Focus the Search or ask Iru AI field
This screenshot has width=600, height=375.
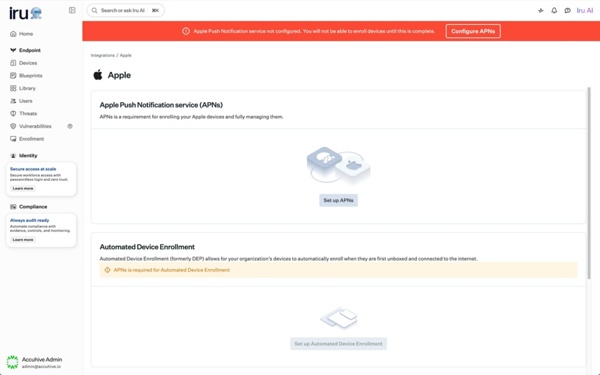point(126,10)
